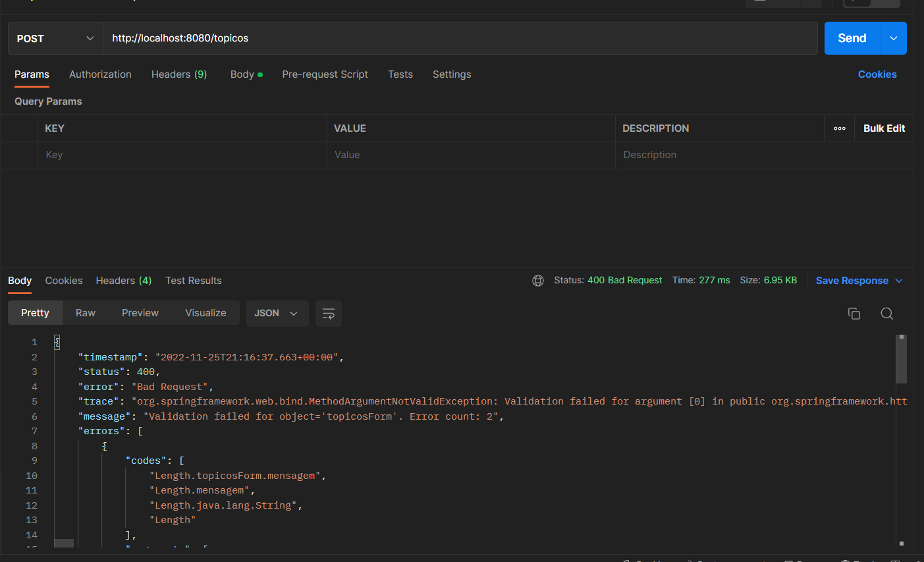Switch to the Authorization tab
Viewport: 924px width, 562px height.
click(100, 74)
